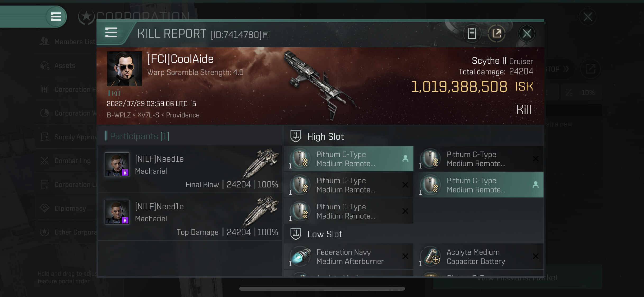The image size is (644, 297).
Task: Select [NILF]Needle Final Blow participant entry
Action: (x=190, y=169)
